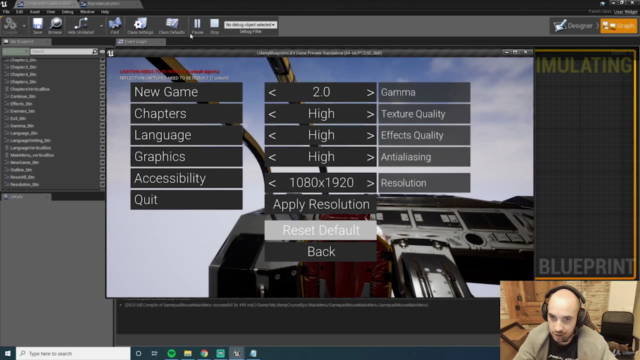
Task: Click the Apply Resolution button
Action: [x=320, y=204]
